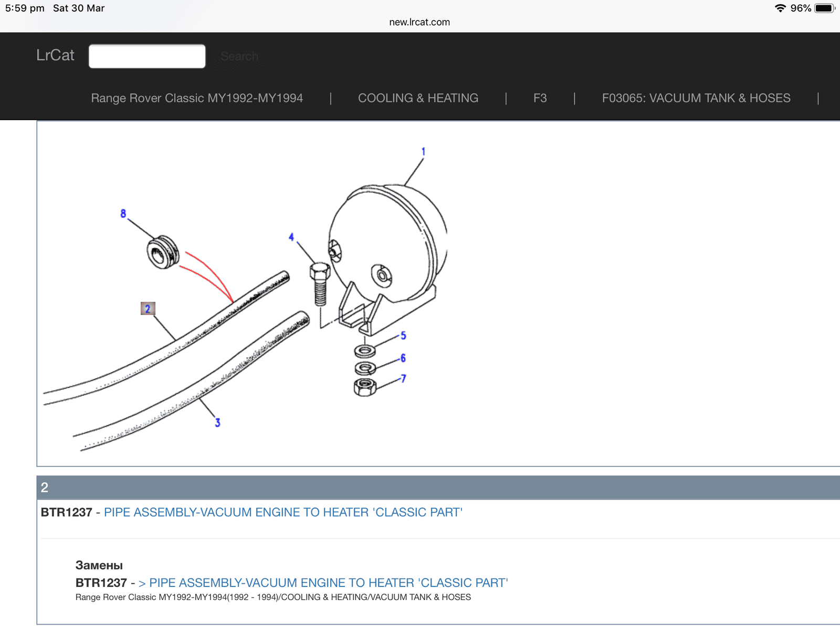
Task: Click the Замены heading
Action: tap(99, 565)
